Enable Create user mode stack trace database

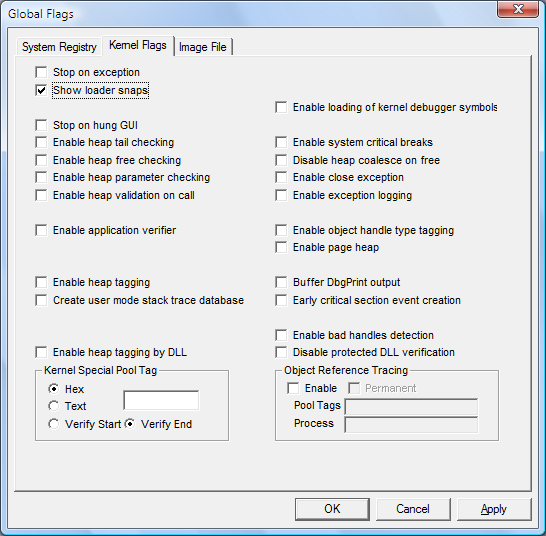pyautogui.click(x=41, y=300)
